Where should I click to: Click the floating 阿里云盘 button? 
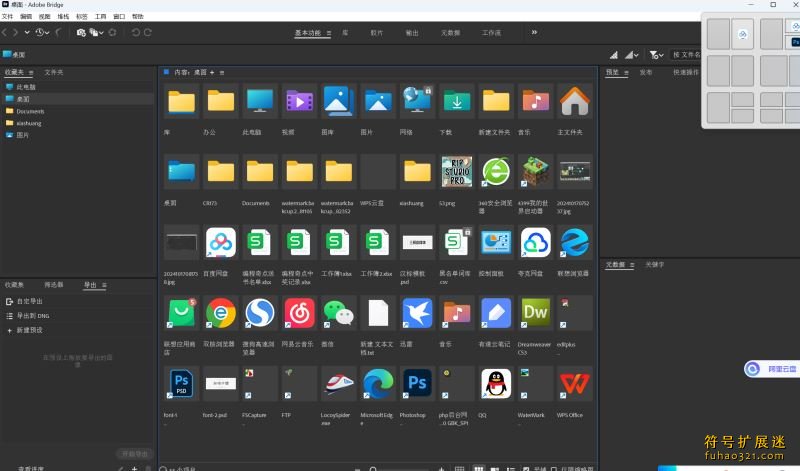click(771, 369)
